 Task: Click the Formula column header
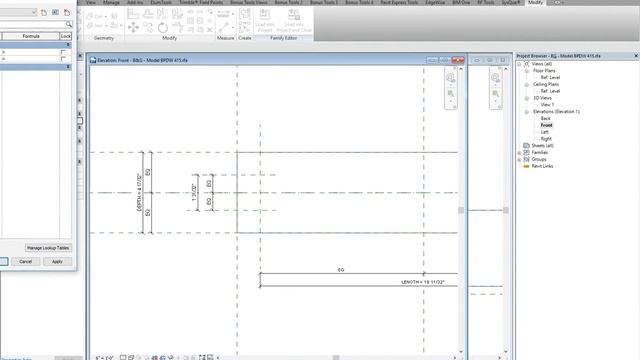pyautogui.click(x=31, y=36)
